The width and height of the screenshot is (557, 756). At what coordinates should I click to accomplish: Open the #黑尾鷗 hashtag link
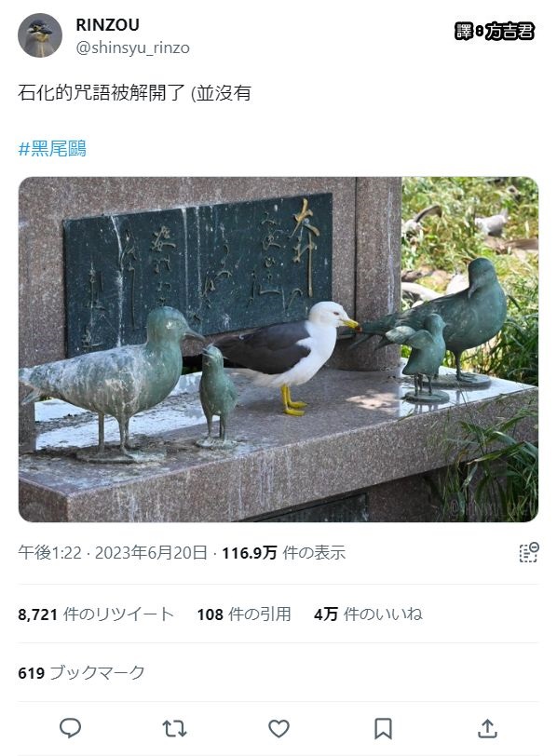tap(52, 149)
